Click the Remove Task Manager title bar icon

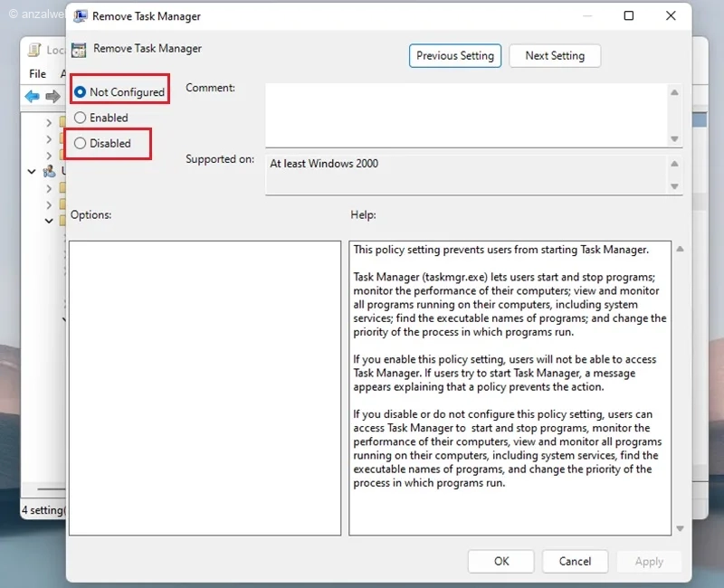(x=80, y=16)
